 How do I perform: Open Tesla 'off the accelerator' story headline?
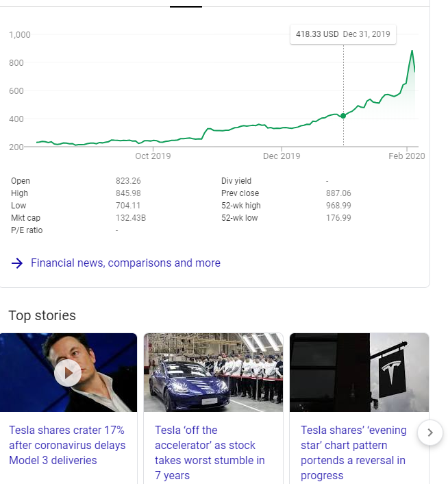tap(210, 452)
